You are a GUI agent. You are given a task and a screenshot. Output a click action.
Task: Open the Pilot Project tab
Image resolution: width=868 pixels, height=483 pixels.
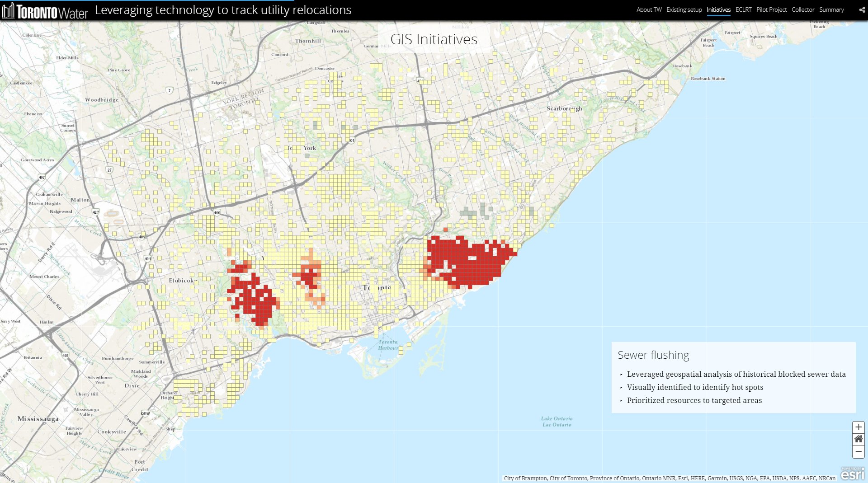coord(771,10)
